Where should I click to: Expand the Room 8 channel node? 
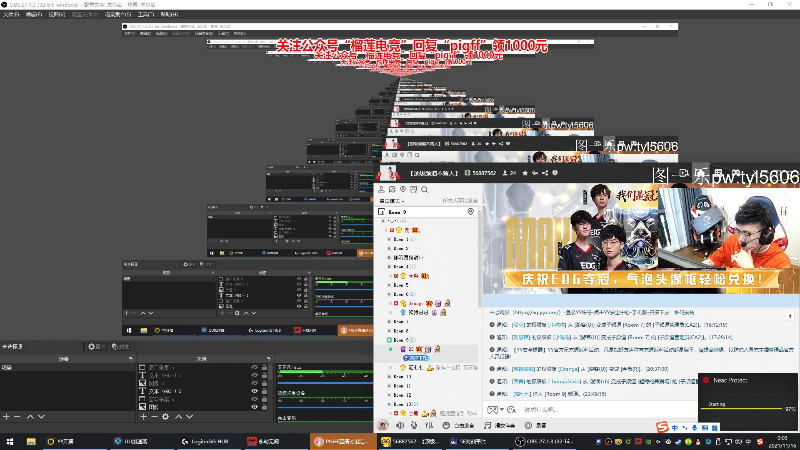point(389,331)
